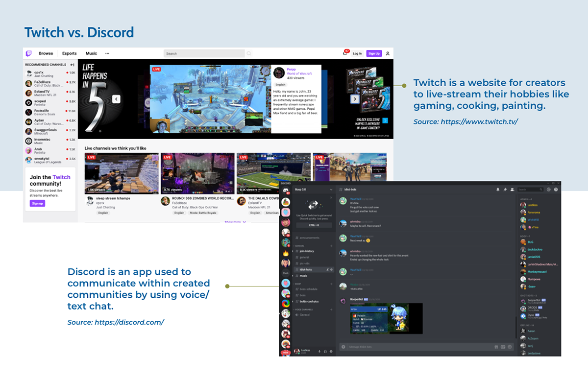Image resolution: width=588 pixels, height=382 pixels.
Task: Open SwaggerSouls Minecraft channel
Action: [x=51, y=131]
